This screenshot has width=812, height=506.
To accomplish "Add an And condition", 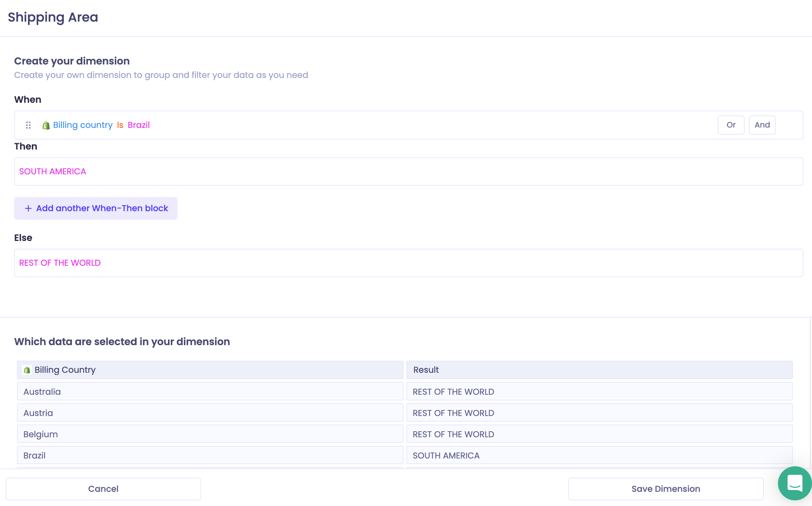I will point(762,125).
